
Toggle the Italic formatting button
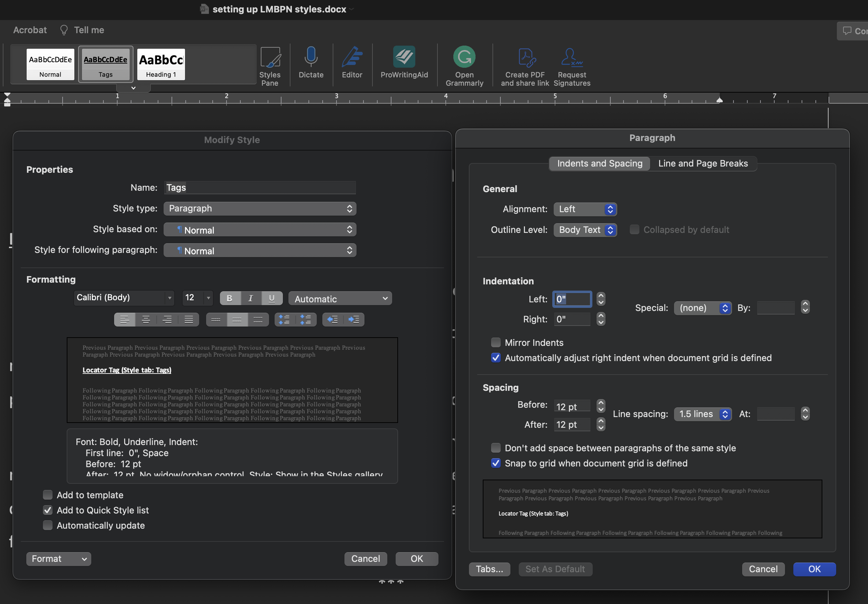(x=250, y=298)
